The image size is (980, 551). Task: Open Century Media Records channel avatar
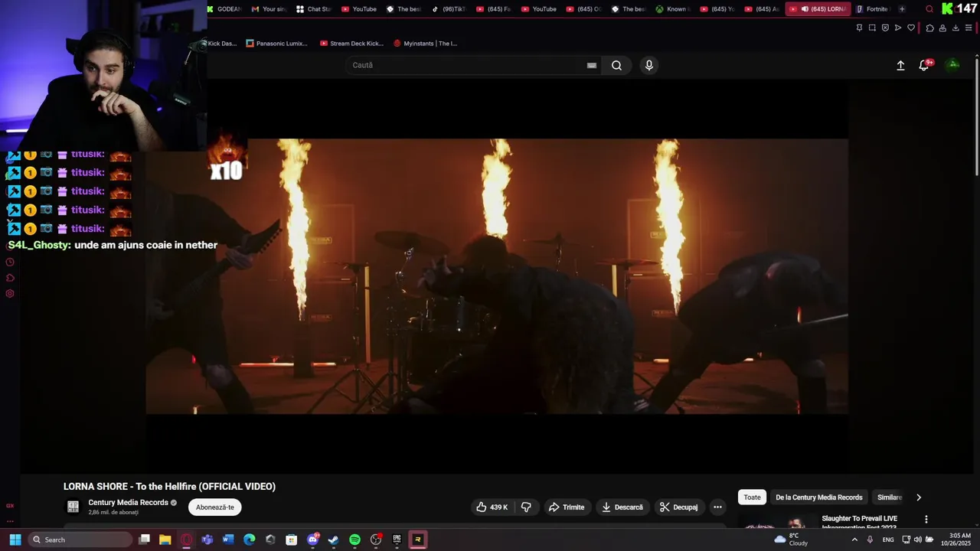[x=73, y=507]
